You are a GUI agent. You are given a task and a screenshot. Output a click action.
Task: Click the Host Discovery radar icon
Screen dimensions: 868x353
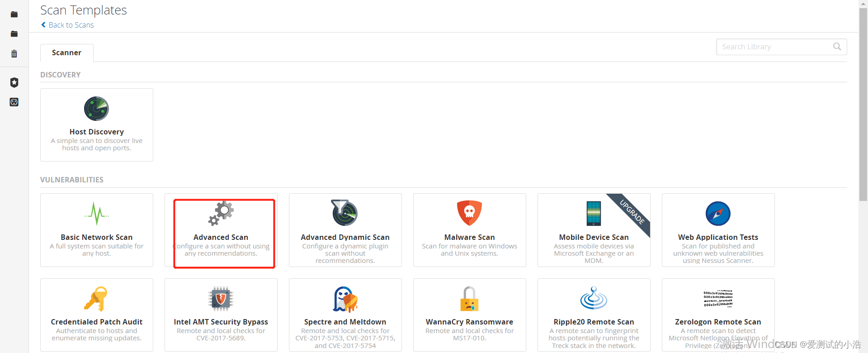(x=96, y=109)
